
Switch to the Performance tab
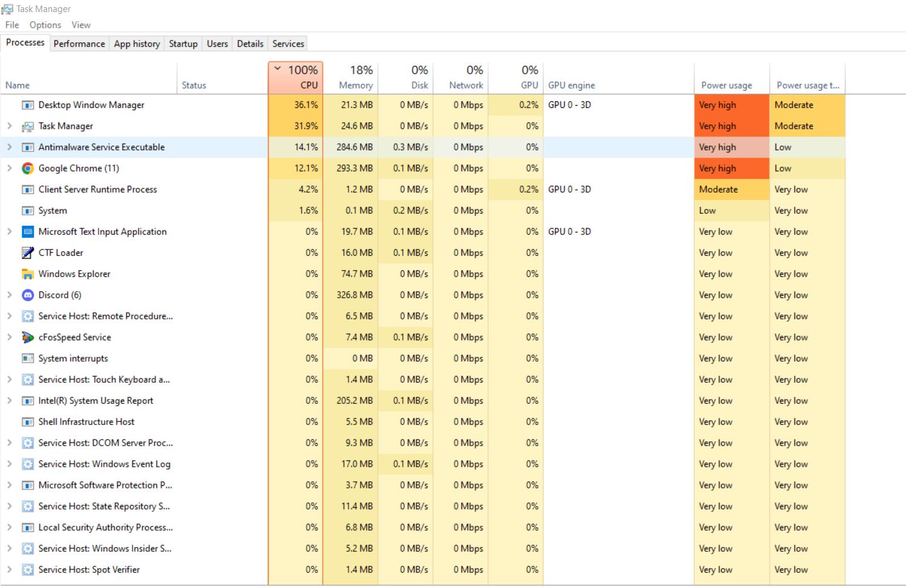click(x=79, y=43)
